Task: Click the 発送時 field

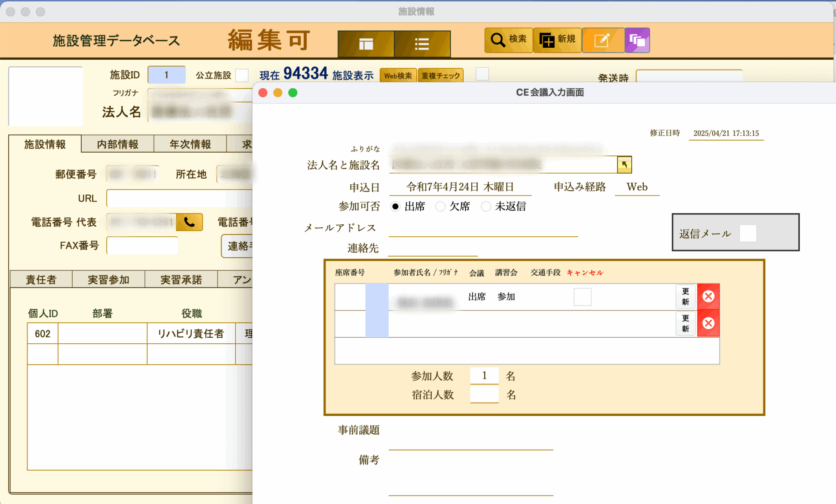Action: pos(689,76)
